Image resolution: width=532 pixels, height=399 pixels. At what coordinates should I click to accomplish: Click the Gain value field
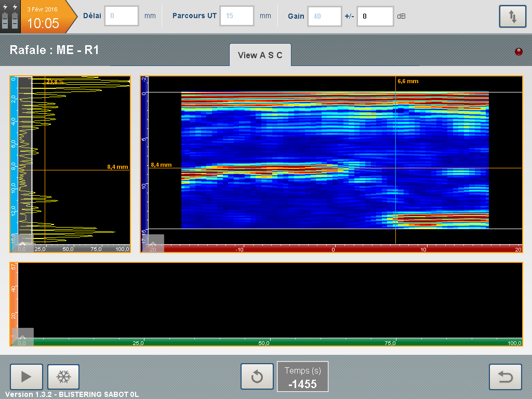coord(325,16)
